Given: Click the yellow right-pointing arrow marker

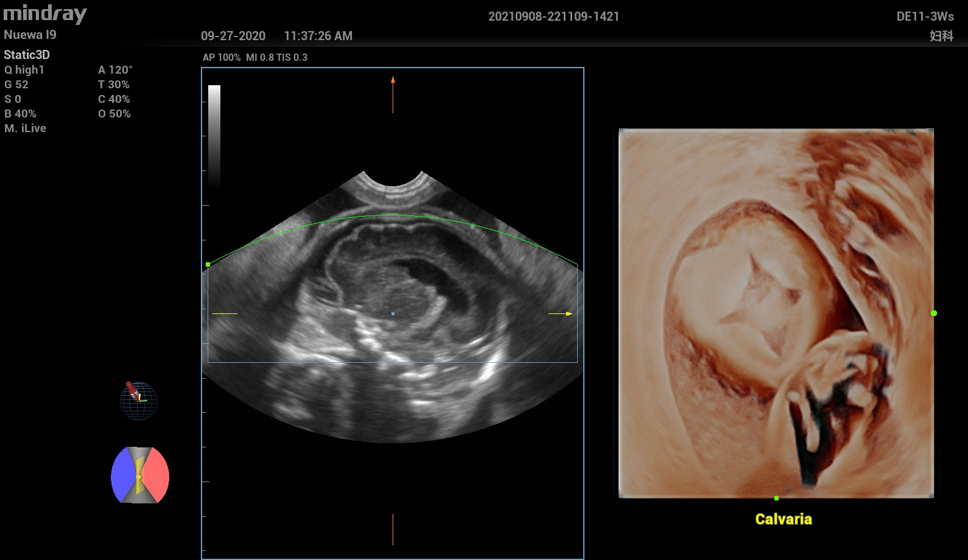Looking at the screenshot, I should coord(561,313).
